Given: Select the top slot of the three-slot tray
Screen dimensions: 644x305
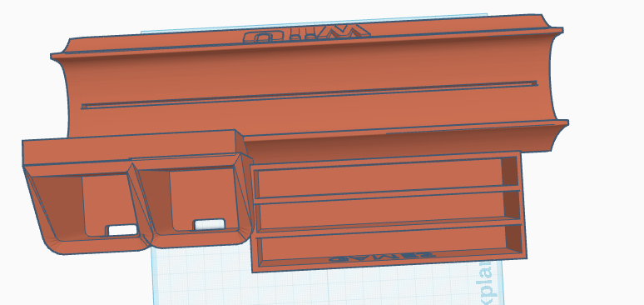Looking at the screenshot, I should 385,177.
